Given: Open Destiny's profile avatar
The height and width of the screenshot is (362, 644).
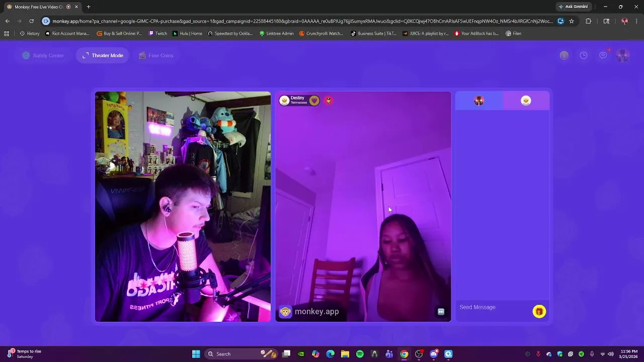Looking at the screenshot, I should coord(284,101).
